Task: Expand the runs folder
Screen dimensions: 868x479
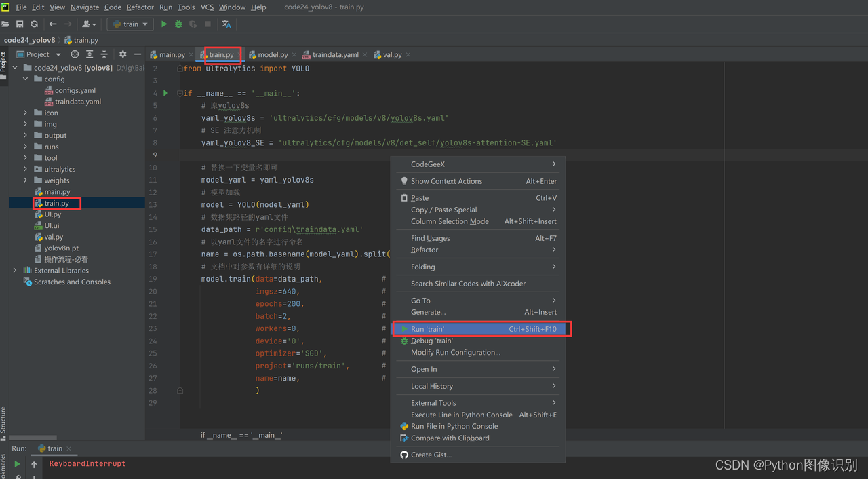Action: 26,147
